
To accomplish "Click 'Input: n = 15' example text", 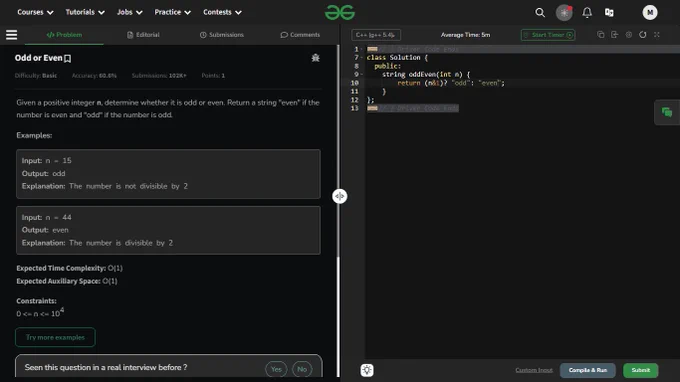I will click(46, 160).
